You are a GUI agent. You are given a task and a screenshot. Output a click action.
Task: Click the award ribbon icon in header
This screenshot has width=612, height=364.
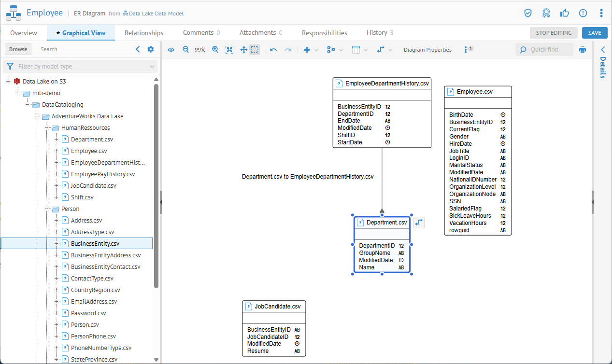tap(546, 13)
